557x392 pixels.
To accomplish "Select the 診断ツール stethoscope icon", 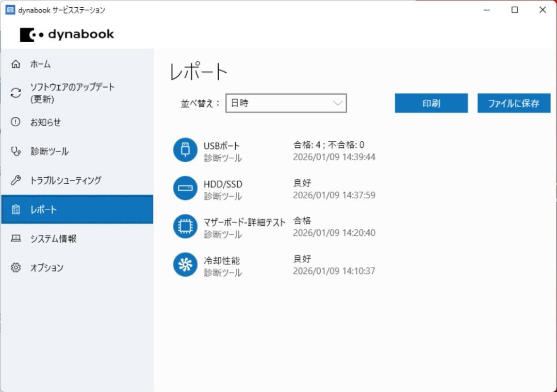I will click(x=15, y=151).
